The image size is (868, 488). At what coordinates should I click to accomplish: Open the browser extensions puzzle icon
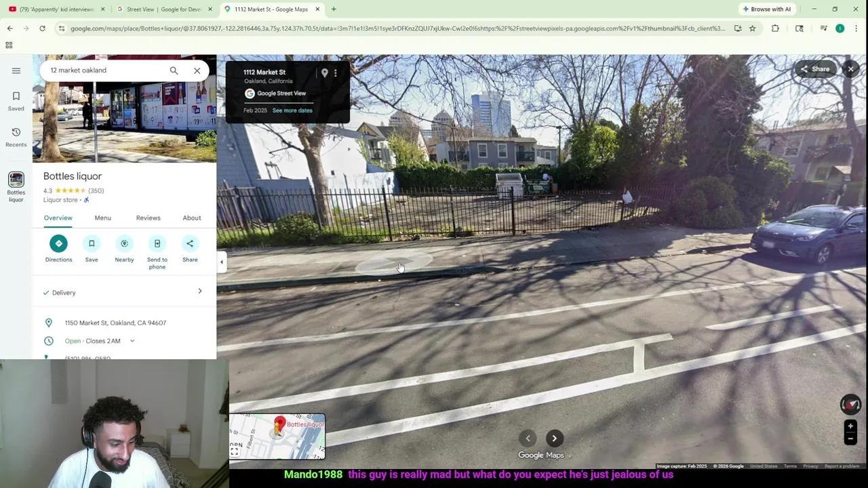pos(775,28)
